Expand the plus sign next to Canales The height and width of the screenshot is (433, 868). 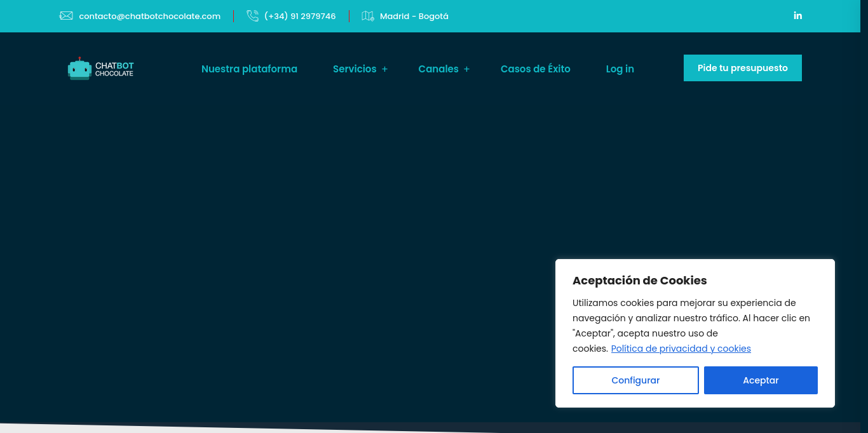pos(466,69)
